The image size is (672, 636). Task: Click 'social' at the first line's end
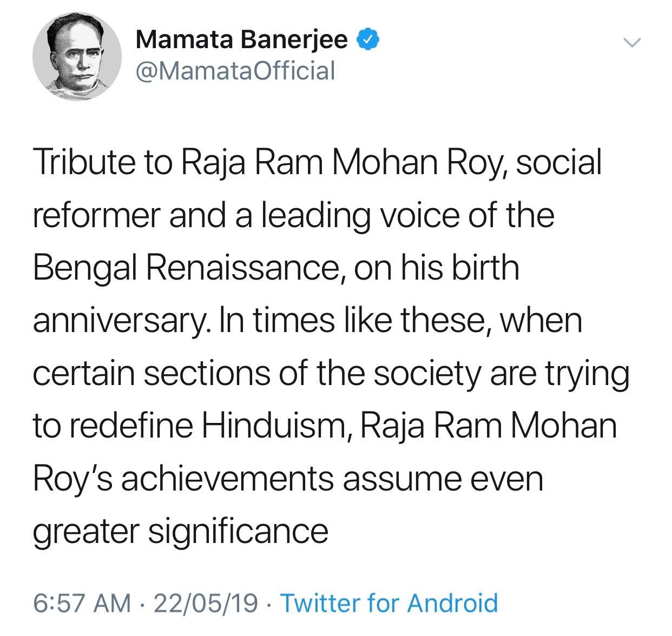tap(558, 163)
